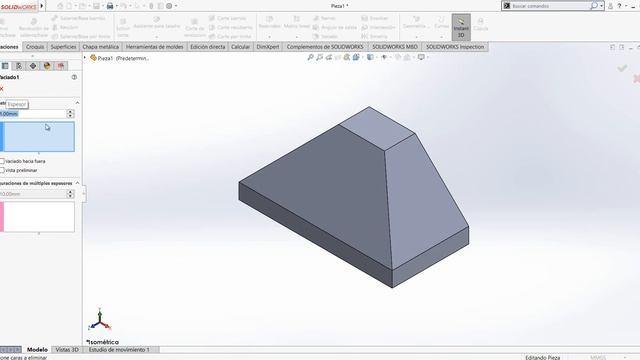Switch to the Chapa metálica tab
640x360 pixels.
(x=101, y=47)
